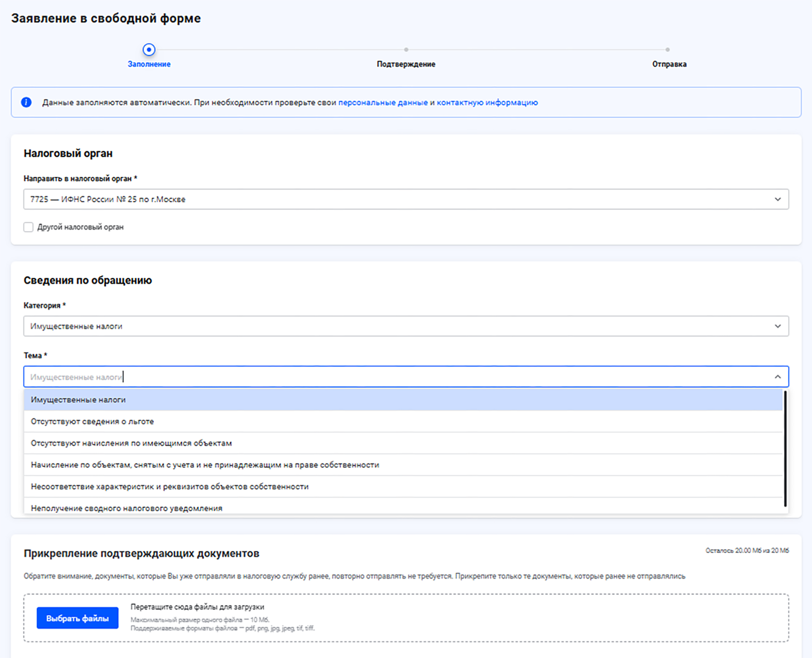The width and height of the screenshot is (812, 658).
Task: Open the персональные данные link
Action: coord(383,103)
